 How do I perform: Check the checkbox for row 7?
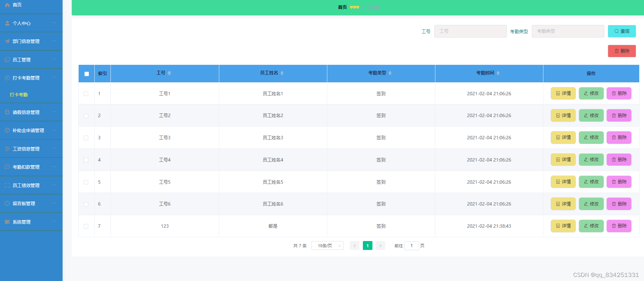tap(86, 226)
